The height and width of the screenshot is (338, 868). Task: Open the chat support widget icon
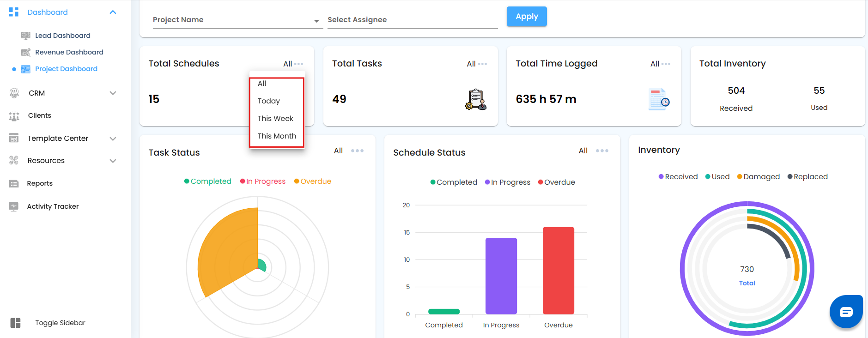(x=846, y=312)
